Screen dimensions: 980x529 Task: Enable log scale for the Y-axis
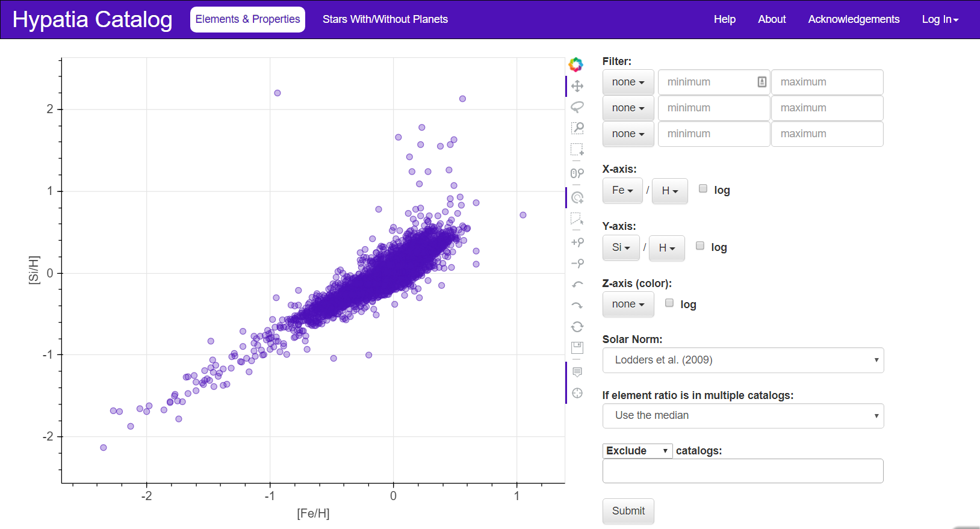coord(699,246)
